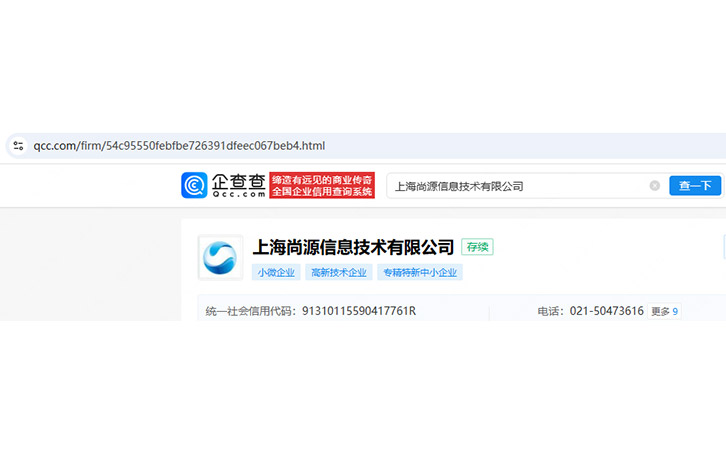Click the 存续 status badge
Viewport: 726px width, 450px height.
pyautogui.click(x=477, y=247)
